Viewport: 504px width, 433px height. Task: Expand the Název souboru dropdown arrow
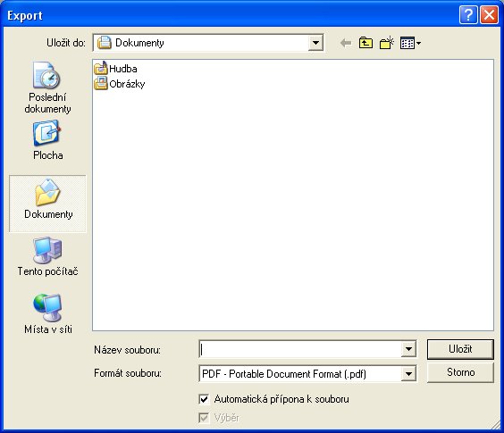pos(408,349)
